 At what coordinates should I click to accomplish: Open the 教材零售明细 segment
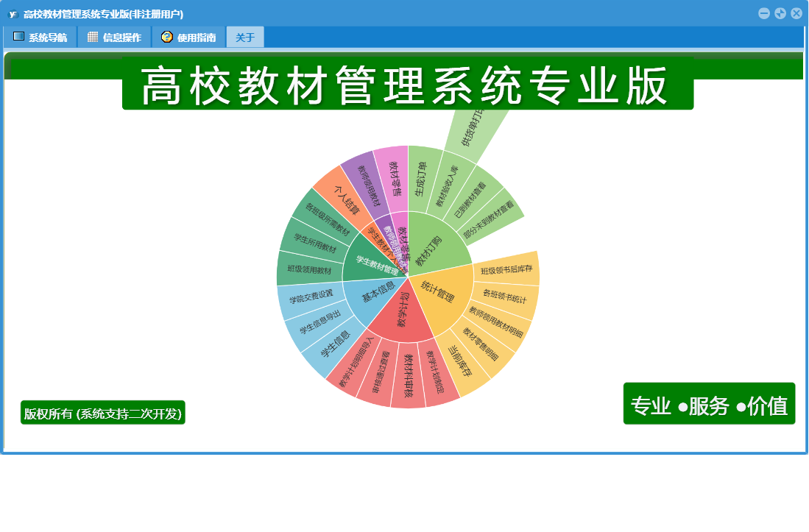[x=480, y=344]
